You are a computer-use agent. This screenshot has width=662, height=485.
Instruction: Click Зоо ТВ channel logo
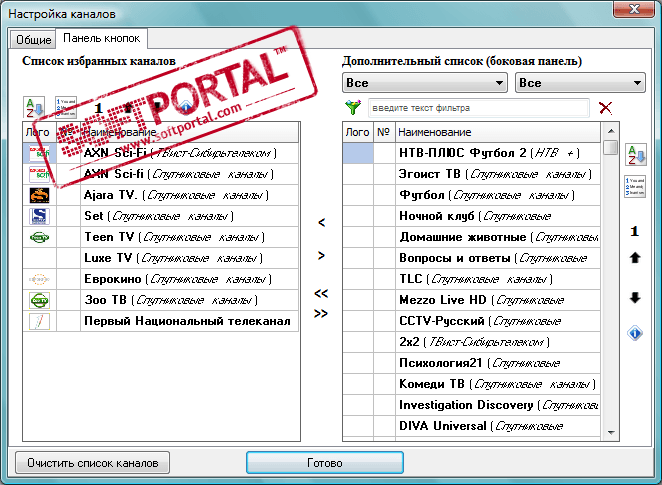(x=39, y=300)
